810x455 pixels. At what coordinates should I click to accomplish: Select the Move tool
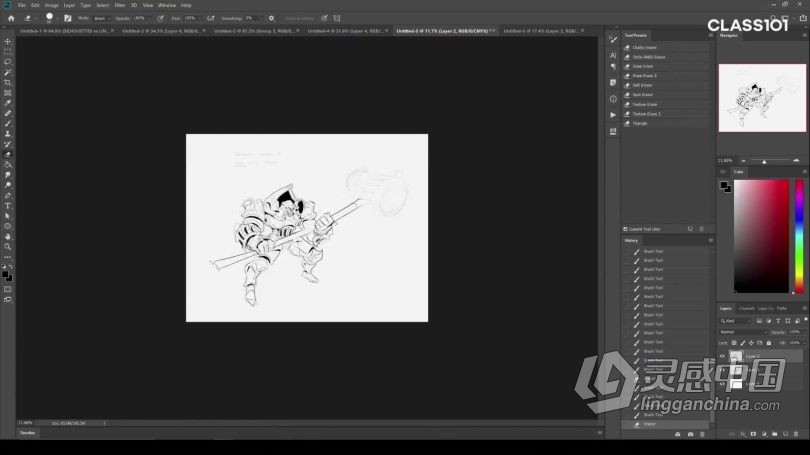tap(7, 41)
